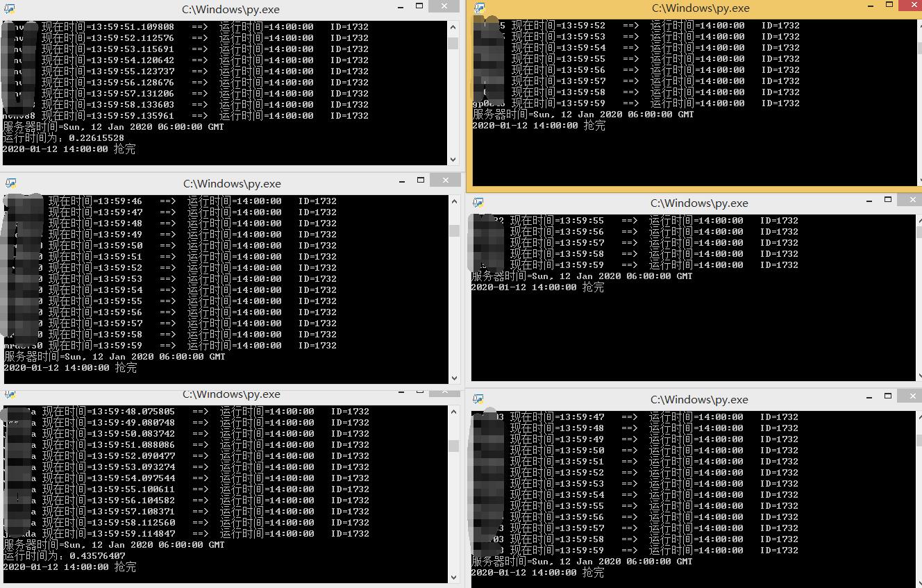Maximize the middle-left py.exe console window
The height and width of the screenshot is (588, 922).
click(x=420, y=180)
